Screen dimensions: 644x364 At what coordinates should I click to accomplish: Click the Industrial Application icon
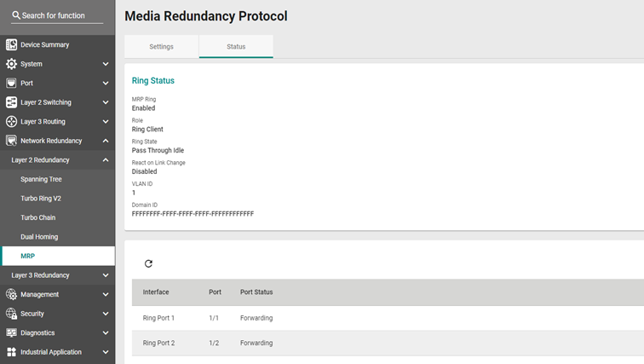click(x=12, y=352)
